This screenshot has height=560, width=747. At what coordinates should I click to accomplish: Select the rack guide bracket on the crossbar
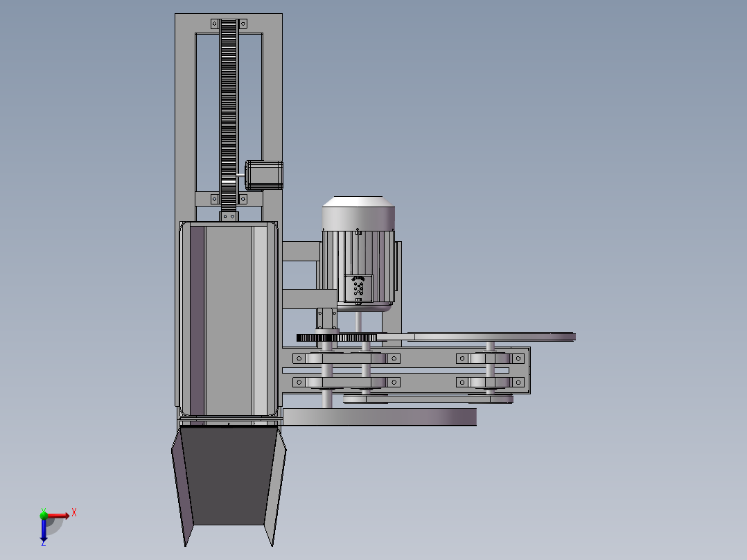pos(229,199)
